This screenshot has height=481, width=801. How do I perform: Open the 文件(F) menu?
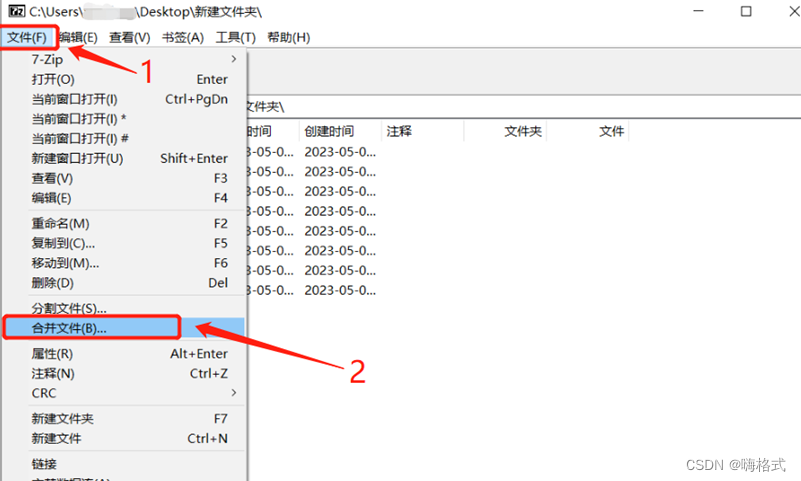[x=27, y=37]
